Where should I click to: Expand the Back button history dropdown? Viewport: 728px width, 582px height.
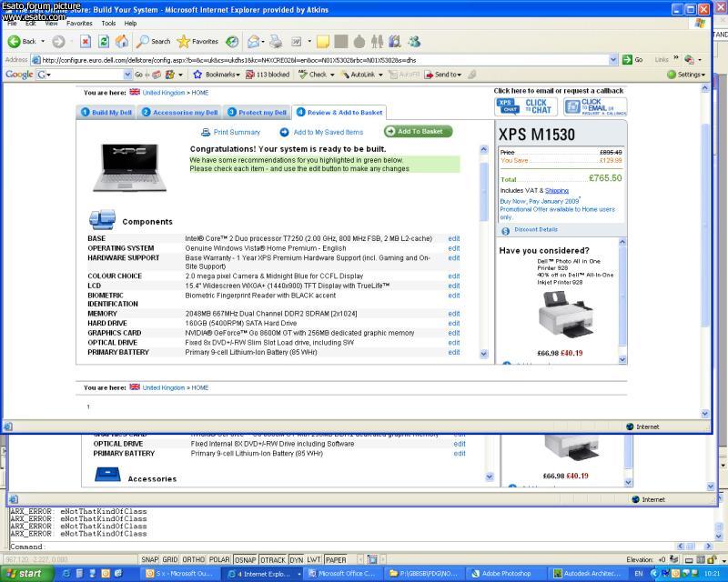tap(43, 41)
